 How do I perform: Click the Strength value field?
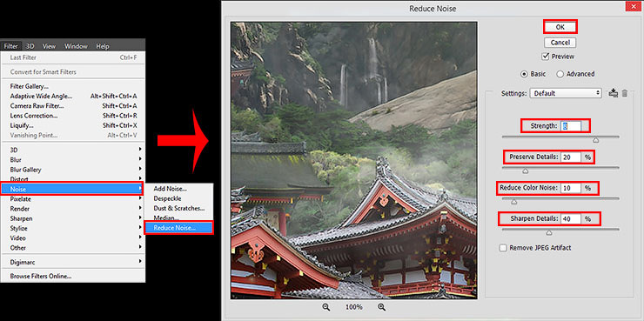click(x=571, y=126)
